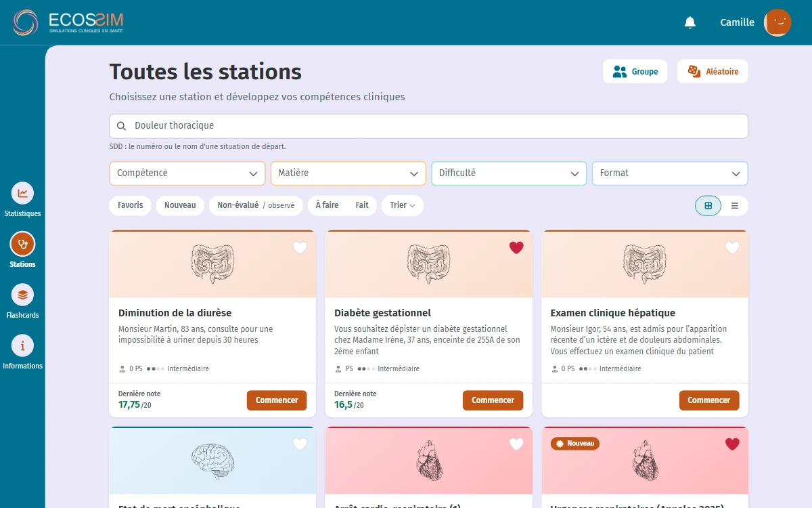Click the 17,75 /20 last score
The image size is (812, 508).
point(135,405)
